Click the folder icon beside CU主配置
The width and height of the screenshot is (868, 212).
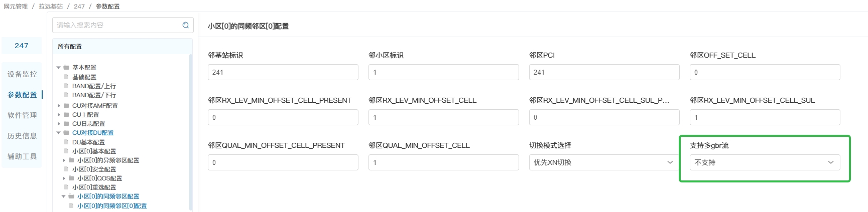66,115
